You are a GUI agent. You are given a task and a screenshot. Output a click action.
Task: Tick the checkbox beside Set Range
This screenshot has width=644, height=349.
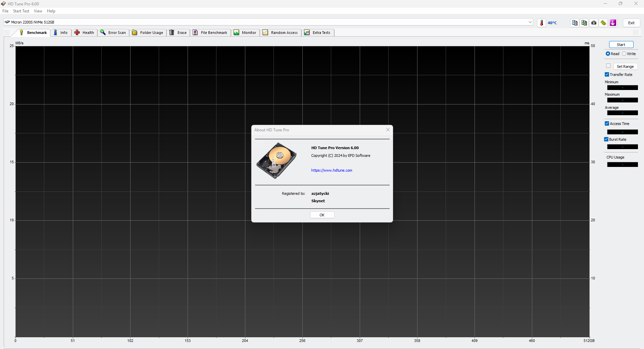[x=608, y=66]
